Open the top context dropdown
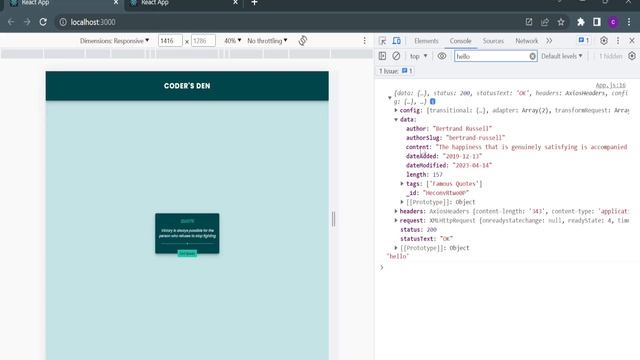 tap(419, 56)
